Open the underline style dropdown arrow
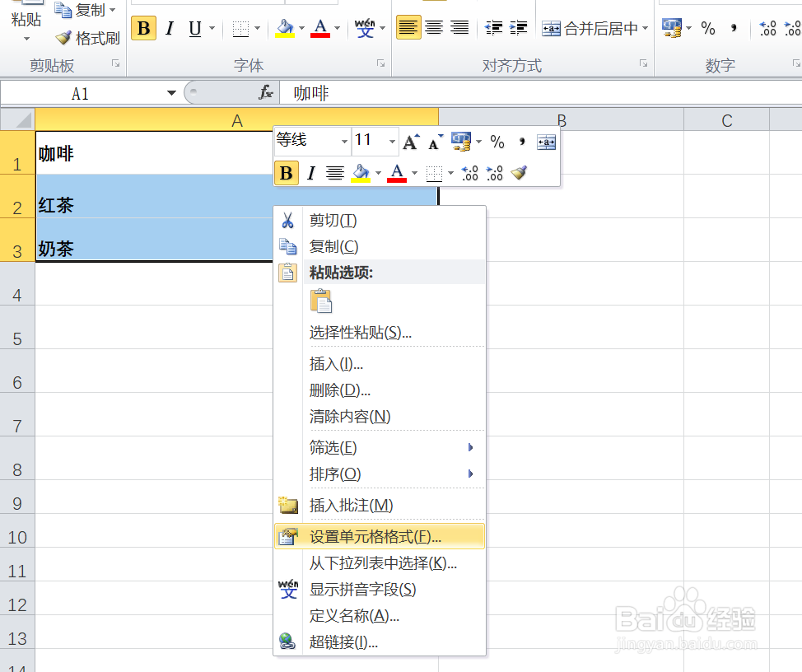Screen dimensions: 802x672 (212, 28)
